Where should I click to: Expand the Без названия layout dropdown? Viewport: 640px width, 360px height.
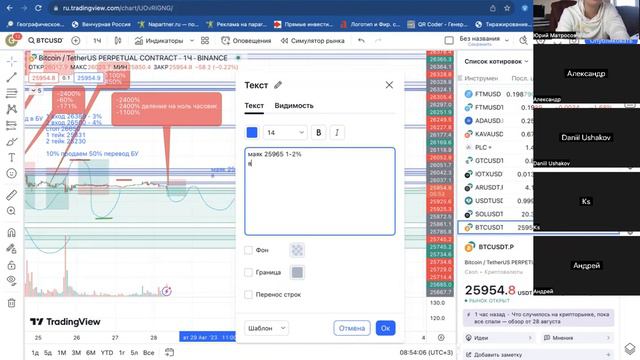point(507,40)
